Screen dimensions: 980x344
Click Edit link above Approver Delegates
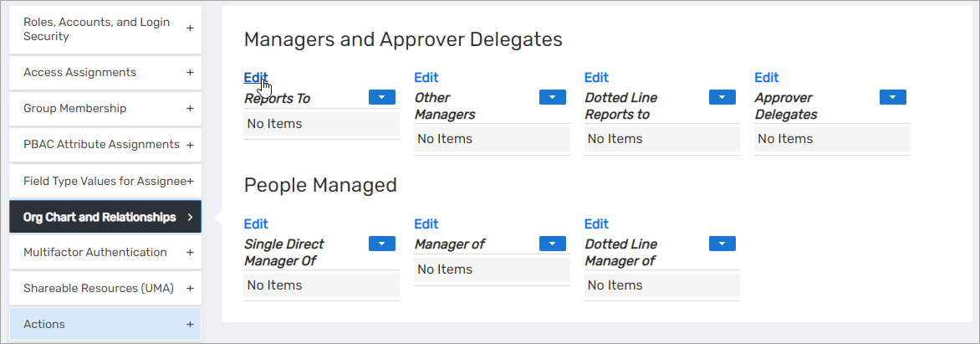766,78
